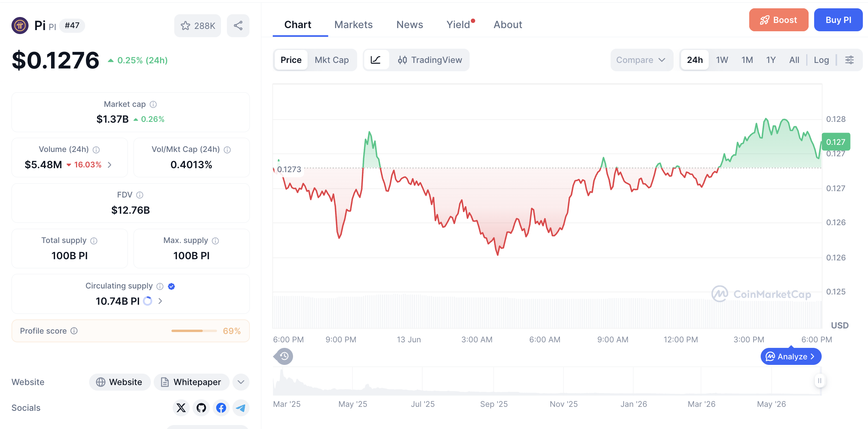Screen dimensions: 868x429
Task: Click the Mar '25 overview timeline area
Action: pyautogui.click(x=287, y=404)
